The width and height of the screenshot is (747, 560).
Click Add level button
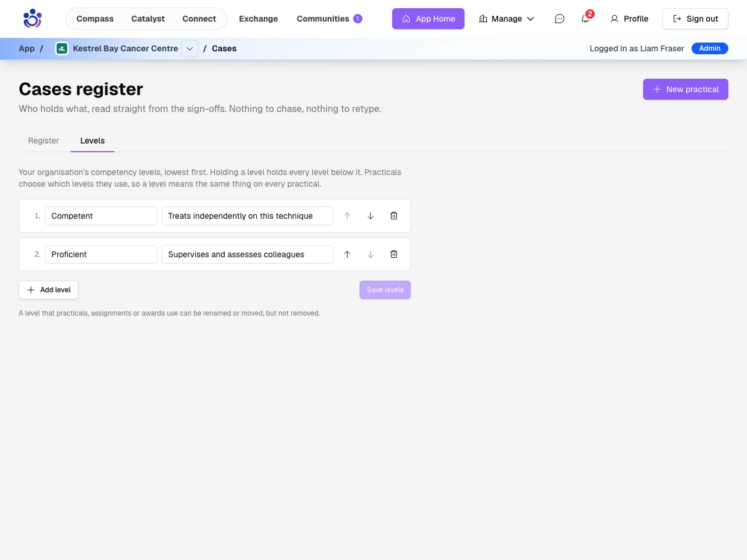point(48,290)
